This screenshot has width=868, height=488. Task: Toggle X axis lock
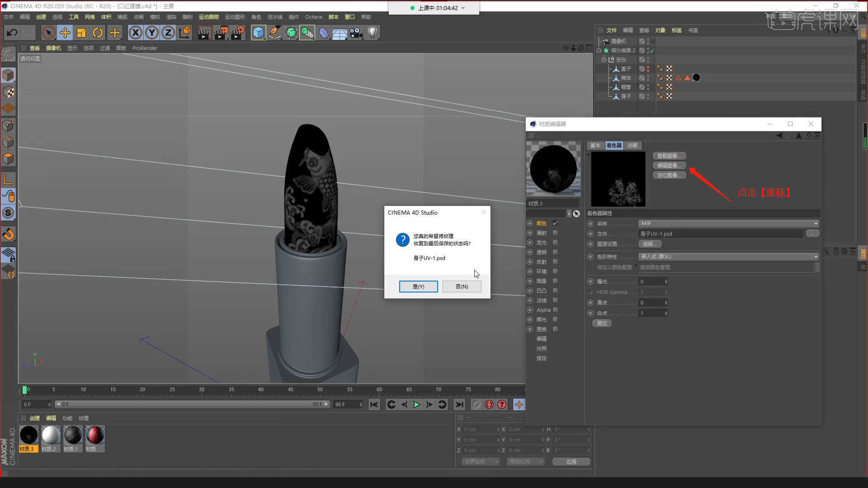pyautogui.click(x=135, y=33)
